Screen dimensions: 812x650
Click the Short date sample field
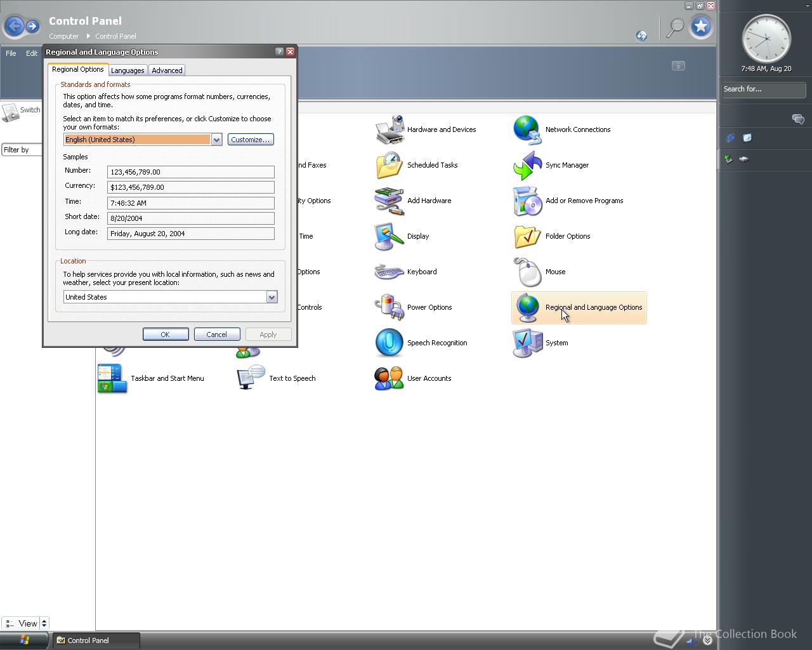tap(191, 218)
